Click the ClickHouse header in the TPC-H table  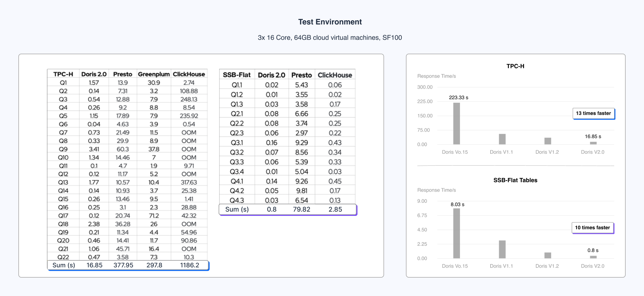click(x=189, y=74)
